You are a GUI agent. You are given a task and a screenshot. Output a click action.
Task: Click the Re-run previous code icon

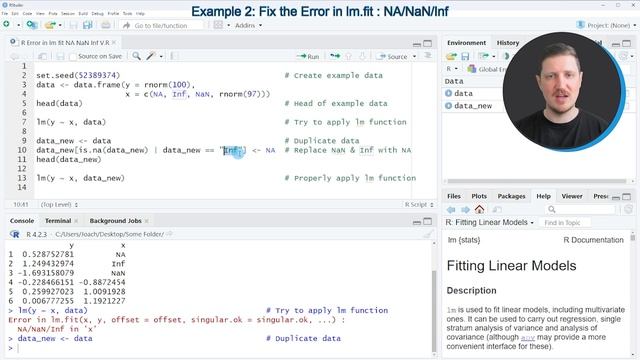pyautogui.click(x=335, y=56)
